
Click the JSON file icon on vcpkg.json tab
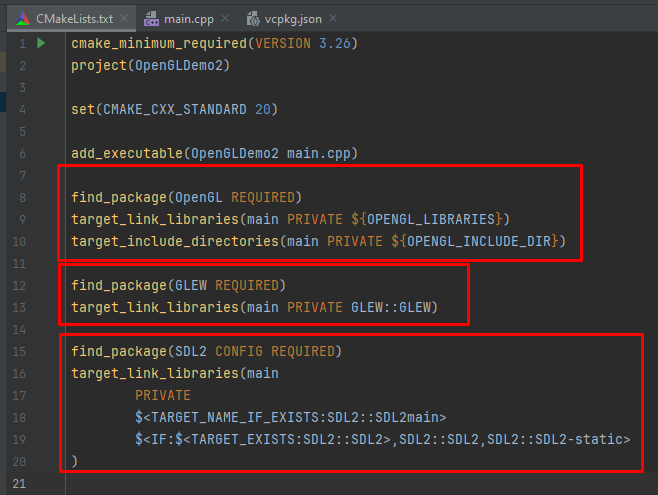coord(253,19)
